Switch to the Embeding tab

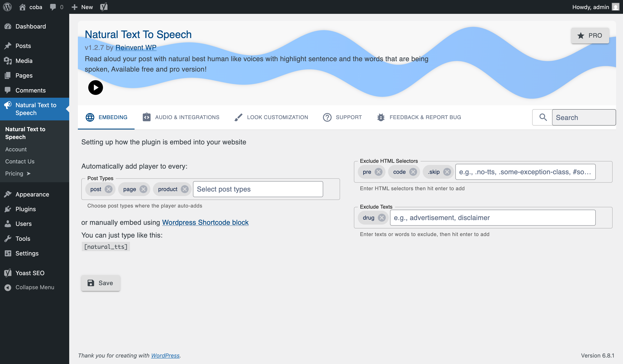coord(106,117)
